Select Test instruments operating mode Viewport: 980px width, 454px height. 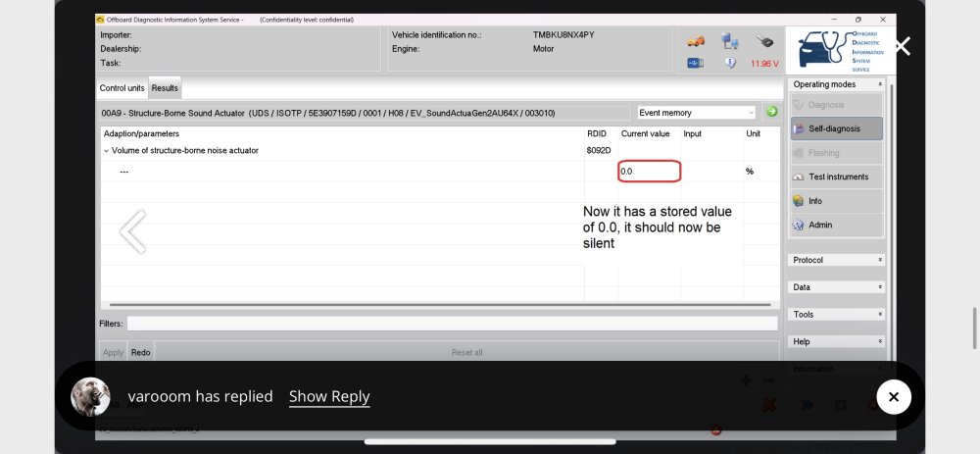[x=837, y=177]
